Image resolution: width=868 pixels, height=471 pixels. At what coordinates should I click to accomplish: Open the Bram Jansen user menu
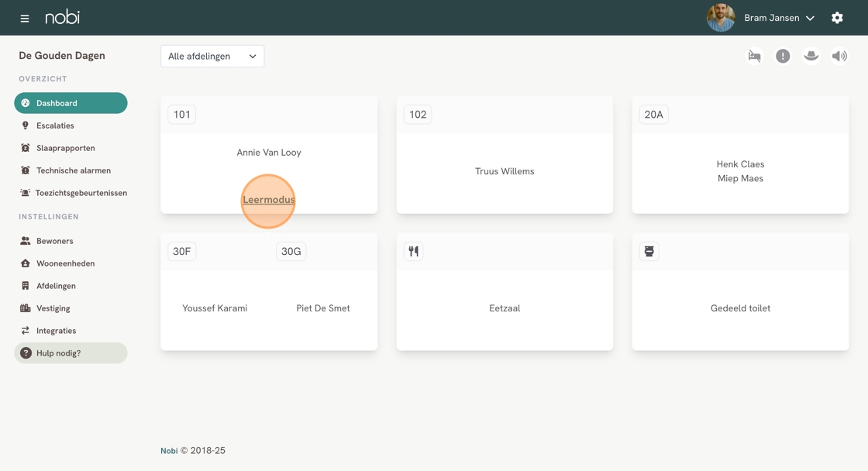click(x=779, y=18)
